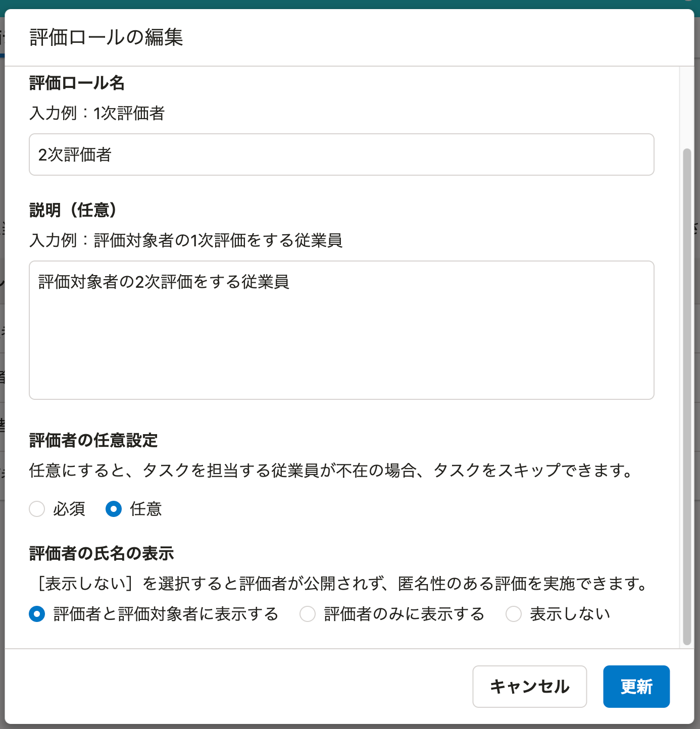Click the 評価ロール名 field label

(77, 83)
